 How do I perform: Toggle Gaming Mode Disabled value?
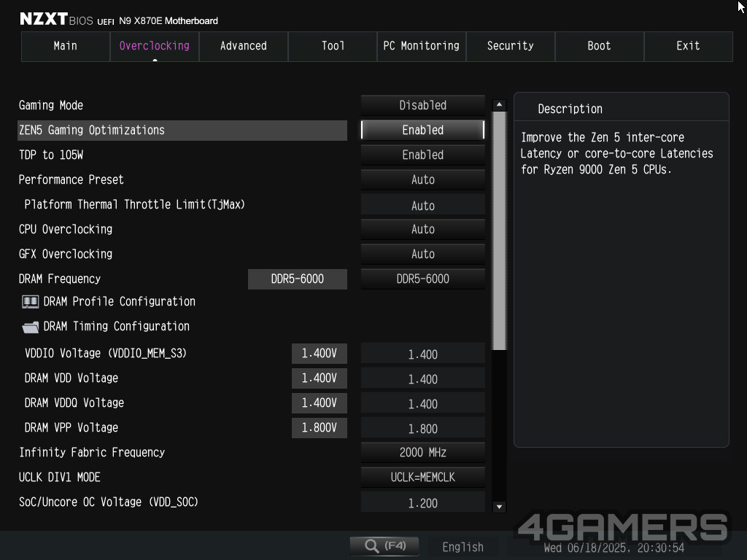pos(423,105)
